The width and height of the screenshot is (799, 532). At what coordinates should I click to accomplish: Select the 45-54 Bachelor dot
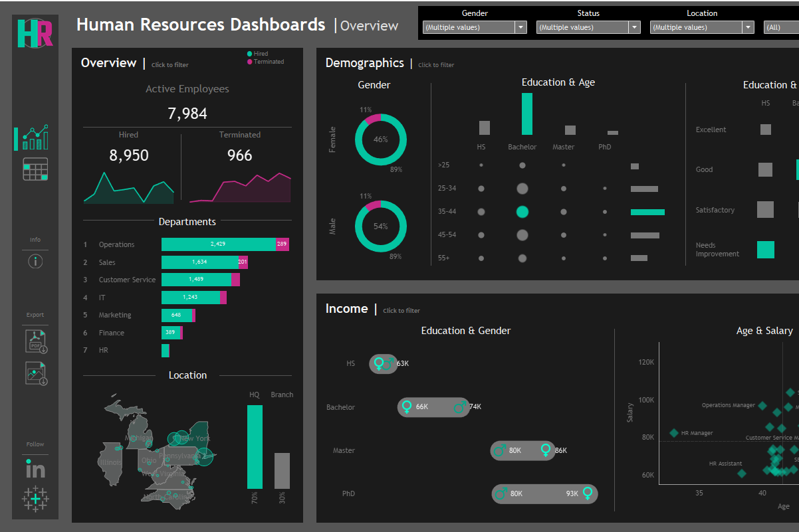[522, 234]
